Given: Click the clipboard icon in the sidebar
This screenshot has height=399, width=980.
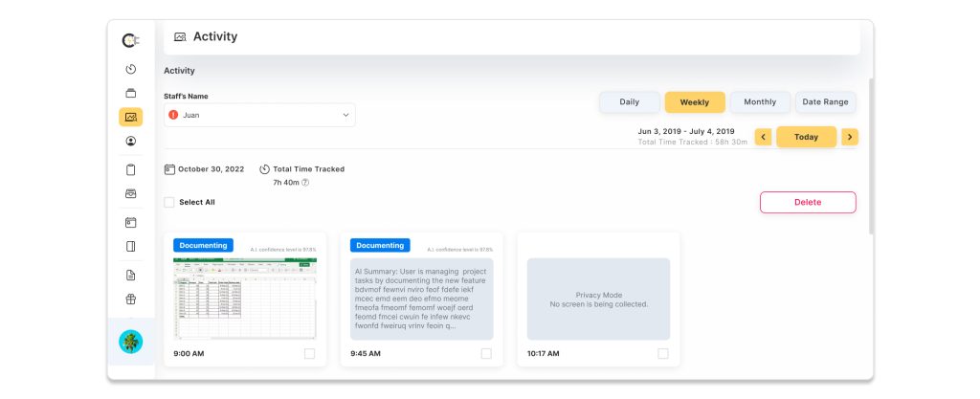Looking at the screenshot, I should [x=131, y=169].
